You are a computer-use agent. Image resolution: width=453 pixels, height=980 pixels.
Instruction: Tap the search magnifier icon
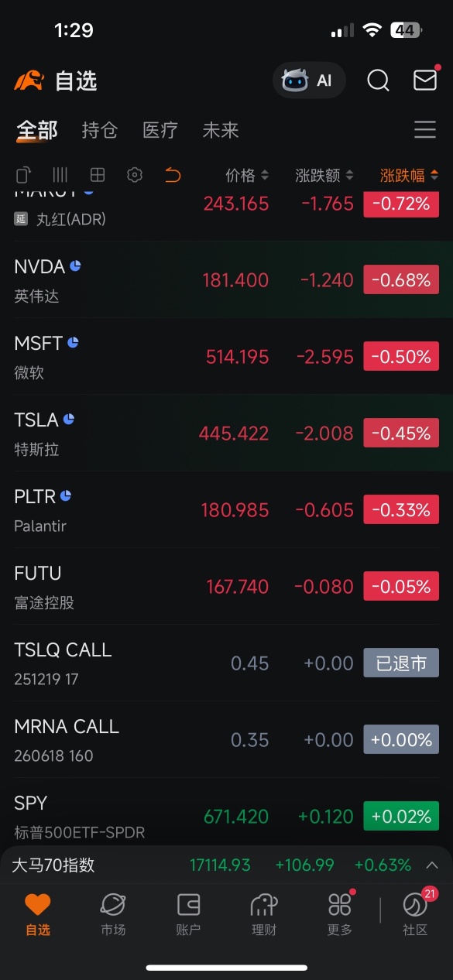[378, 81]
